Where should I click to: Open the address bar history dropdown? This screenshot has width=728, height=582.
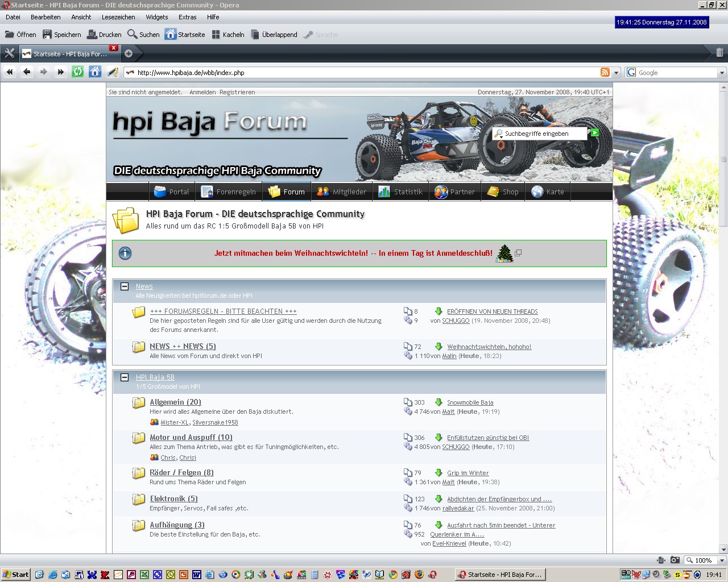pos(616,73)
